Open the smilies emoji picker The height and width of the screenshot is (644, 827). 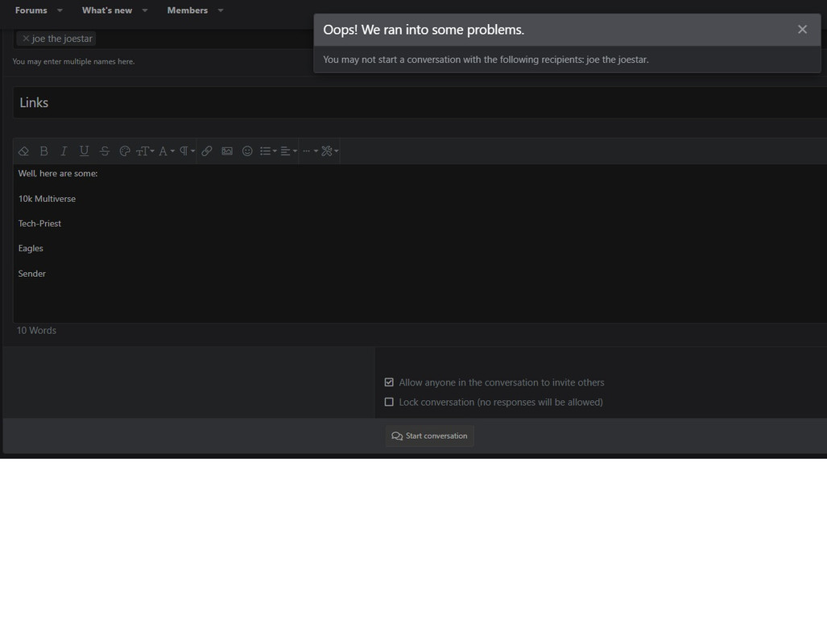coord(247,151)
